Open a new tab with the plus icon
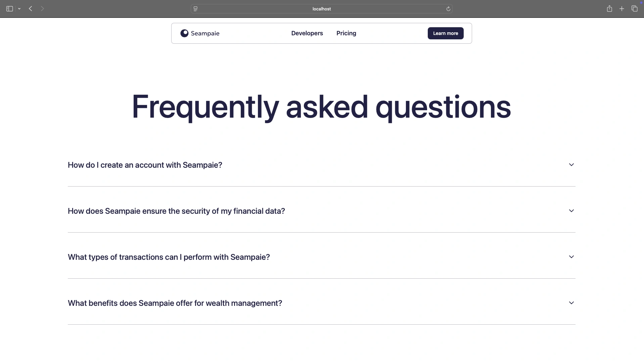The height and width of the screenshot is (363, 644). pyautogui.click(x=622, y=9)
